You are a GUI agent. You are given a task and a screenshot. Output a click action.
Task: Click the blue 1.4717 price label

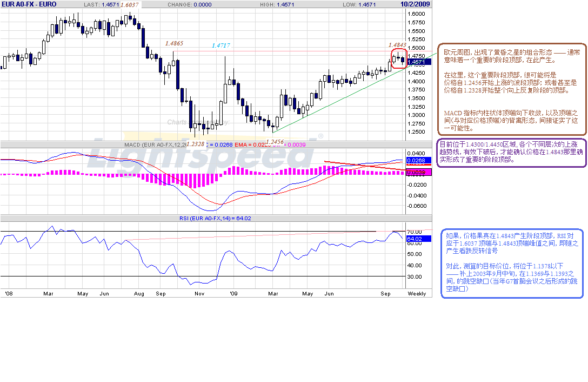221,45
